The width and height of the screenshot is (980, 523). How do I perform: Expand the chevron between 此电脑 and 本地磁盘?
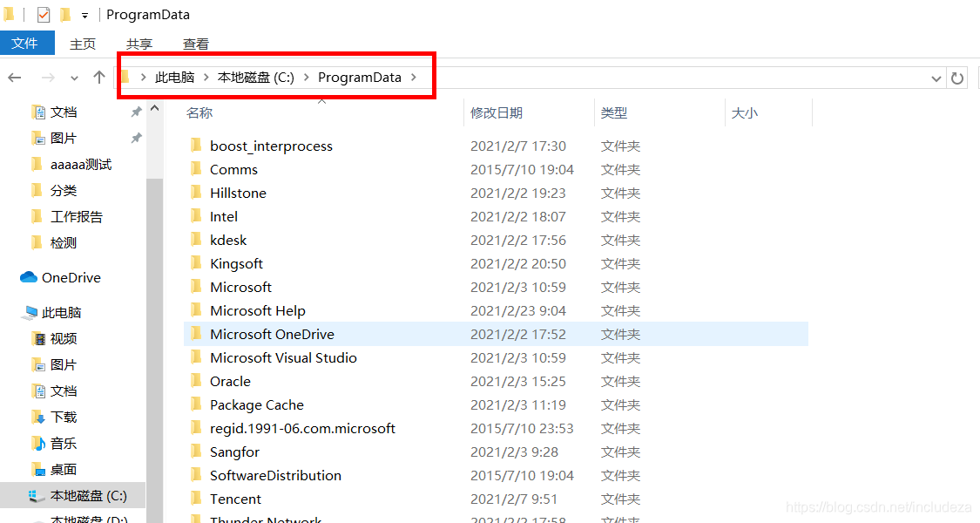pyautogui.click(x=206, y=77)
